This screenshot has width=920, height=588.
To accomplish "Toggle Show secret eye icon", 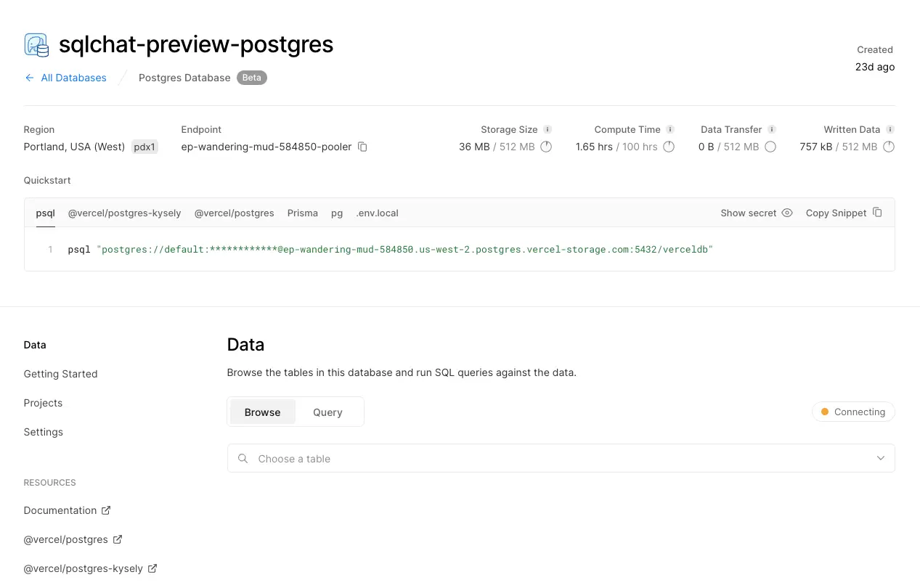I will tap(787, 213).
